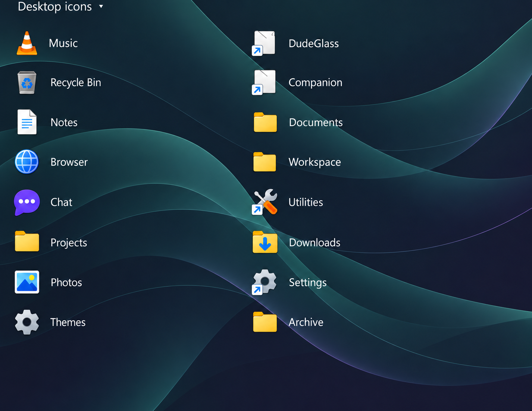Click the "Themes" label
Screen dimensions: 532x411
tap(68, 322)
